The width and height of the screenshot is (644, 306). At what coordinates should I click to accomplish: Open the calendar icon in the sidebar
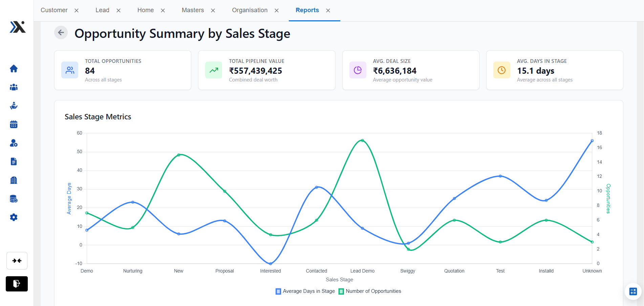(x=14, y=124)
